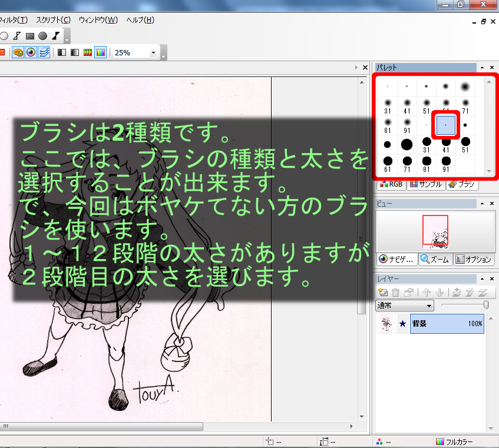Screen dimensions: 499x448
Task: Click the 背景 layer thumbnail
Action: click(386, 323)
